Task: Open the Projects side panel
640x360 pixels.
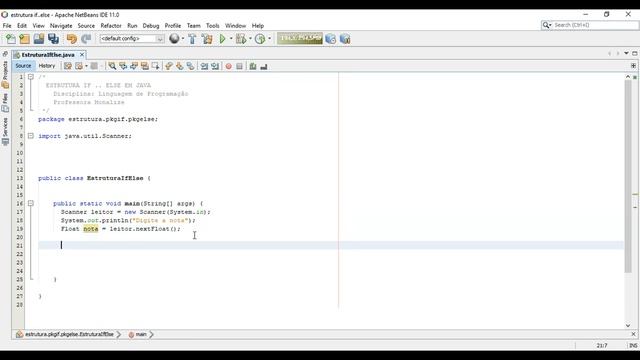Action: [5, 74]
